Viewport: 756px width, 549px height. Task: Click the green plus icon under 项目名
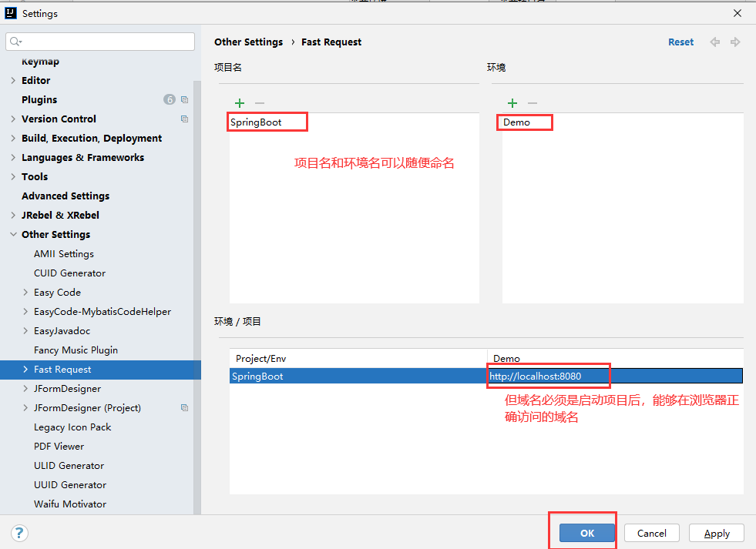(x=240, y=102)
